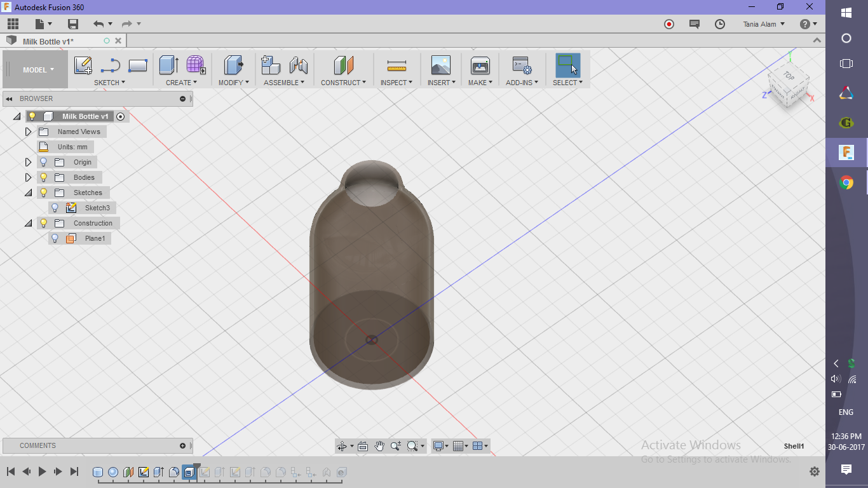
Task: Click the Create Form purple mesh icon
Action: (196, 65)
